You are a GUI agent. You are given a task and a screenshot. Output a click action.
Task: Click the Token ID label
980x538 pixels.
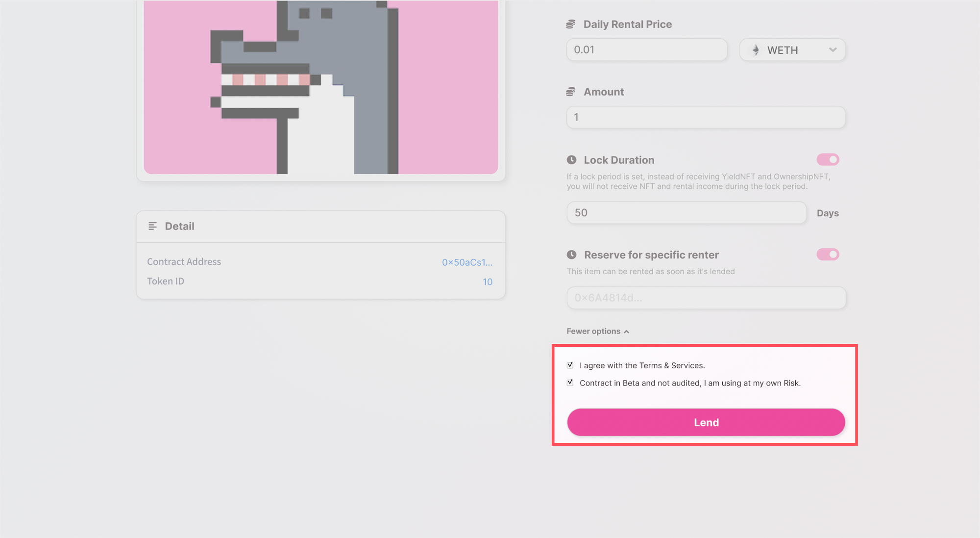pos(166,282)
